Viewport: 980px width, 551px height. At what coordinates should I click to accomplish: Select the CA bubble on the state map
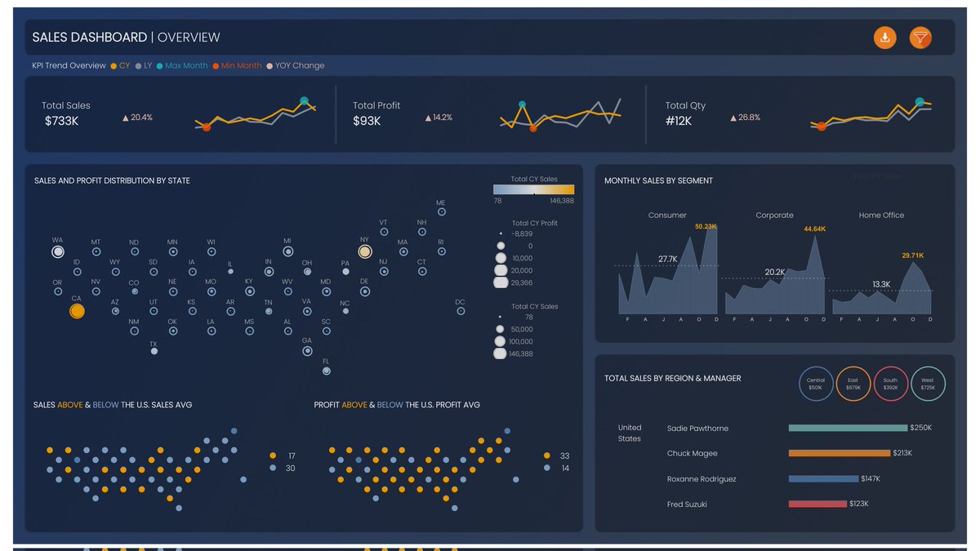click(77, 310)
